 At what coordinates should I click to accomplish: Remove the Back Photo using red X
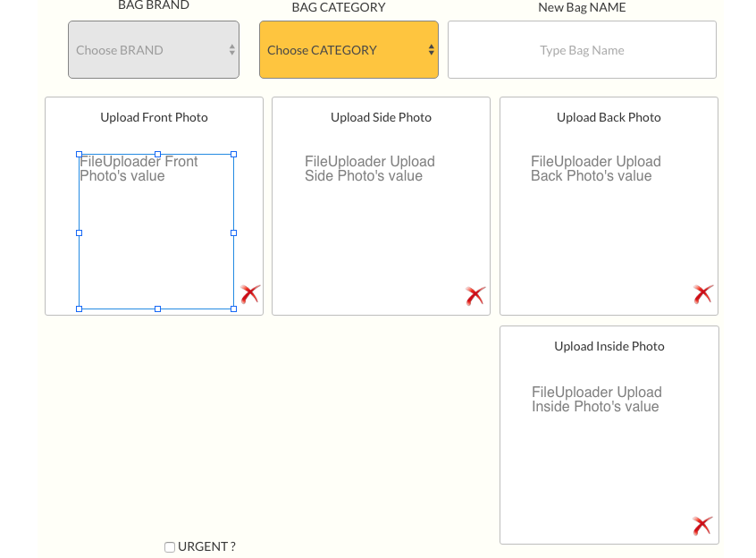point(703,294)
